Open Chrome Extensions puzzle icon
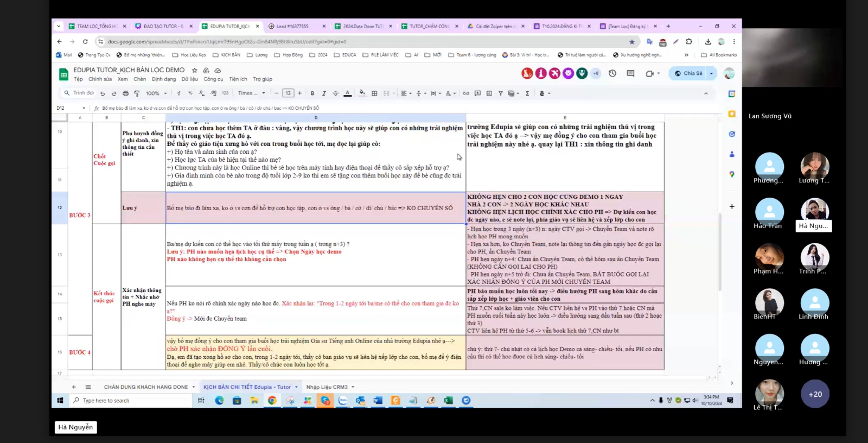The width and height of the screenshot is (868, 443). [689, 42]
